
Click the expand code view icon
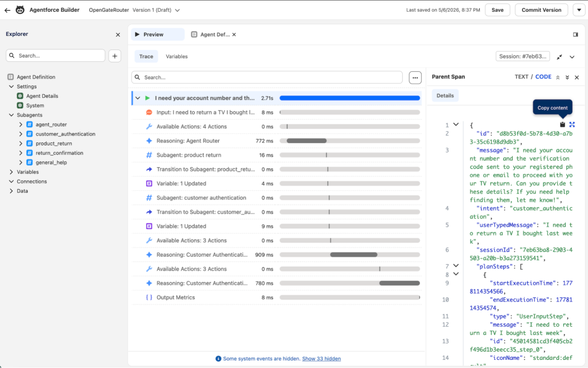(572, 124)
